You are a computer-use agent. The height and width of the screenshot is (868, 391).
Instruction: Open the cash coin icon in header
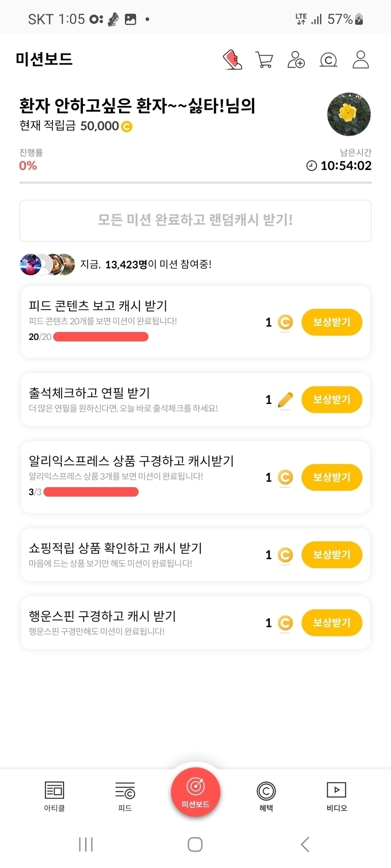coord(328,60)
